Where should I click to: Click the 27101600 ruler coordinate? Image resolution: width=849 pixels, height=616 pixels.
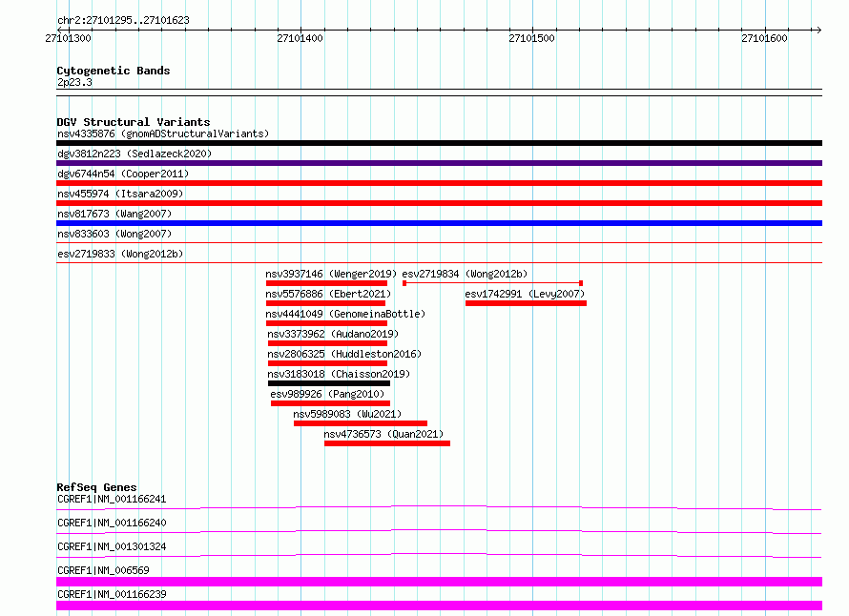764,38
